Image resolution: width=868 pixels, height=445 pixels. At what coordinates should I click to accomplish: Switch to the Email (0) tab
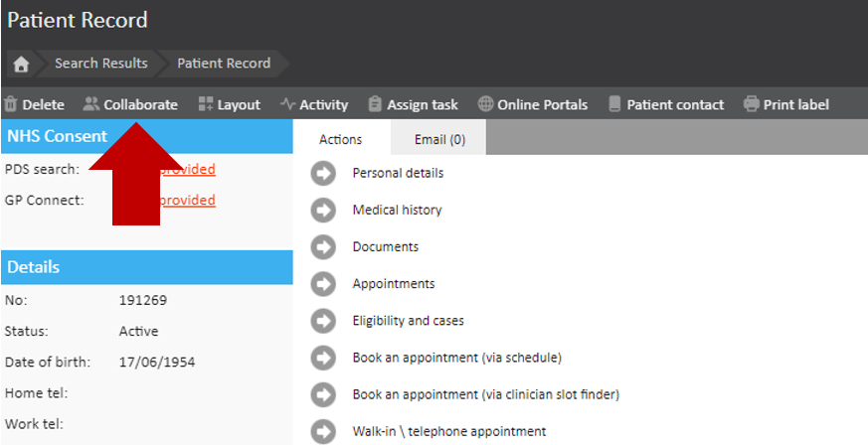click(x=439, y=140)
